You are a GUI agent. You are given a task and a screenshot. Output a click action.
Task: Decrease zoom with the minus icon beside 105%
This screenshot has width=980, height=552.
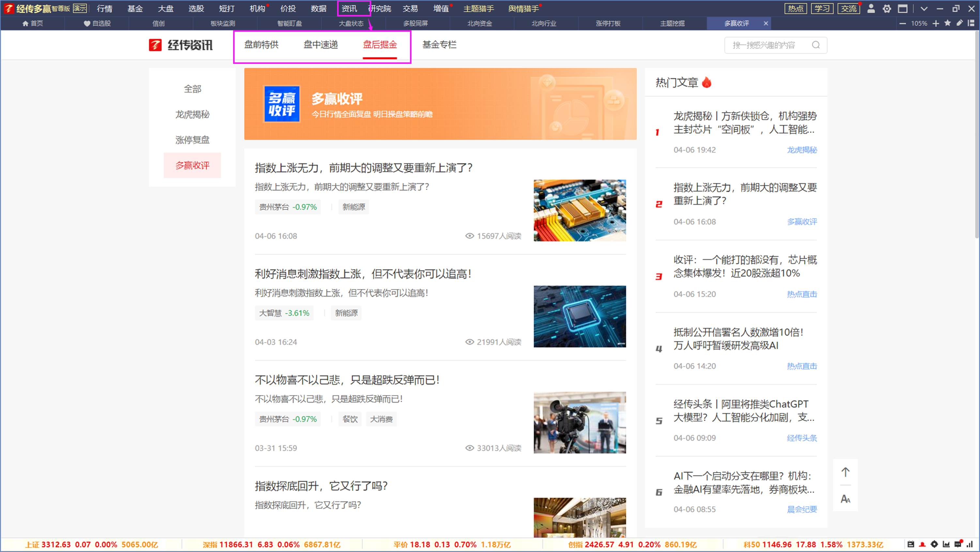point(902,23)
